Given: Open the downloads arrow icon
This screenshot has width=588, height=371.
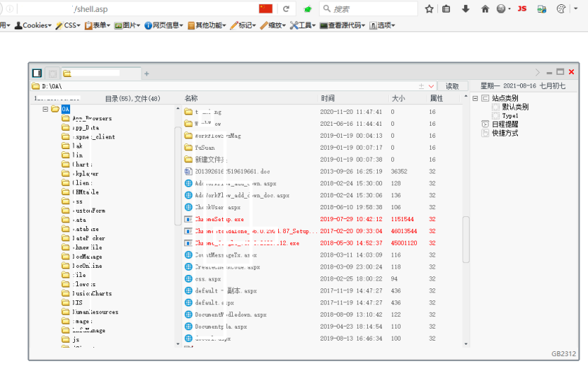Looking at the screenshot, I should (466, 8).
